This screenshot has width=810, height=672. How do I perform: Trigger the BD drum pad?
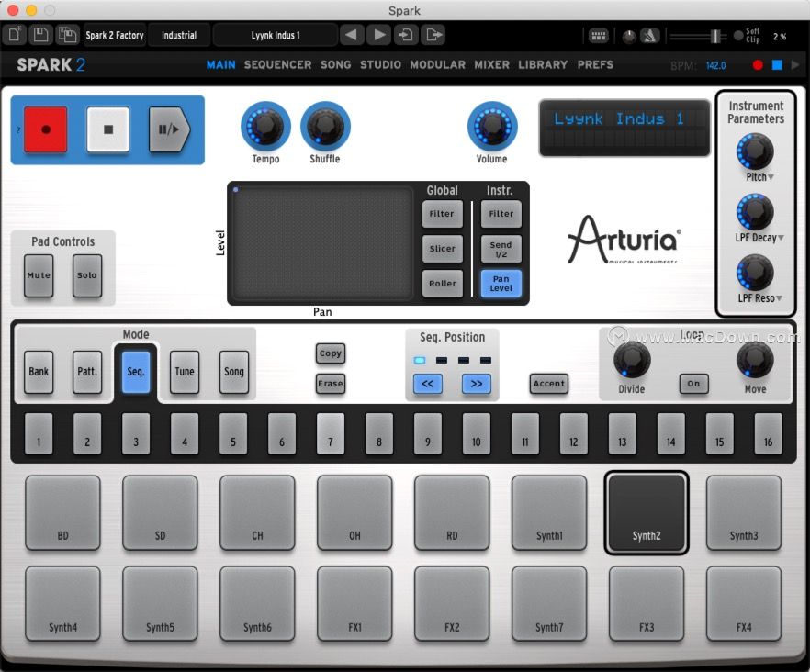point(62,513)
